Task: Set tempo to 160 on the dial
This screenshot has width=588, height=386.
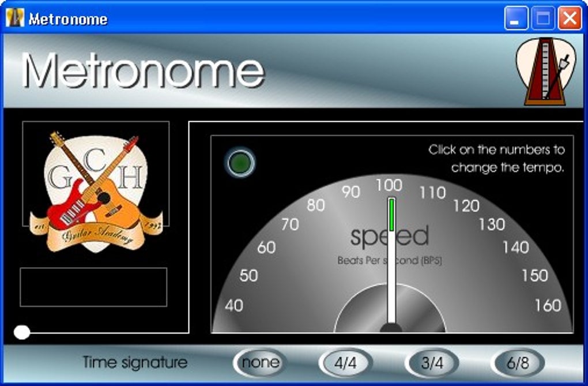Action: click(x=548, y=305)
